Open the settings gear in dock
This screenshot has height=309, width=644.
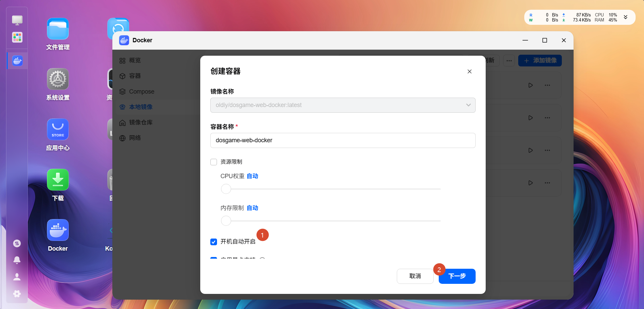click(x=17, y=294)
